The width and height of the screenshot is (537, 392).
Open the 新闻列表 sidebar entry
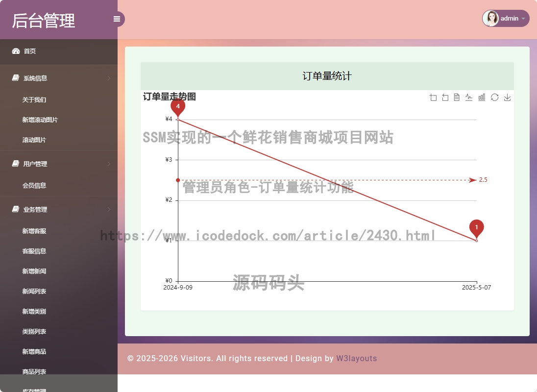click(34, 292)
